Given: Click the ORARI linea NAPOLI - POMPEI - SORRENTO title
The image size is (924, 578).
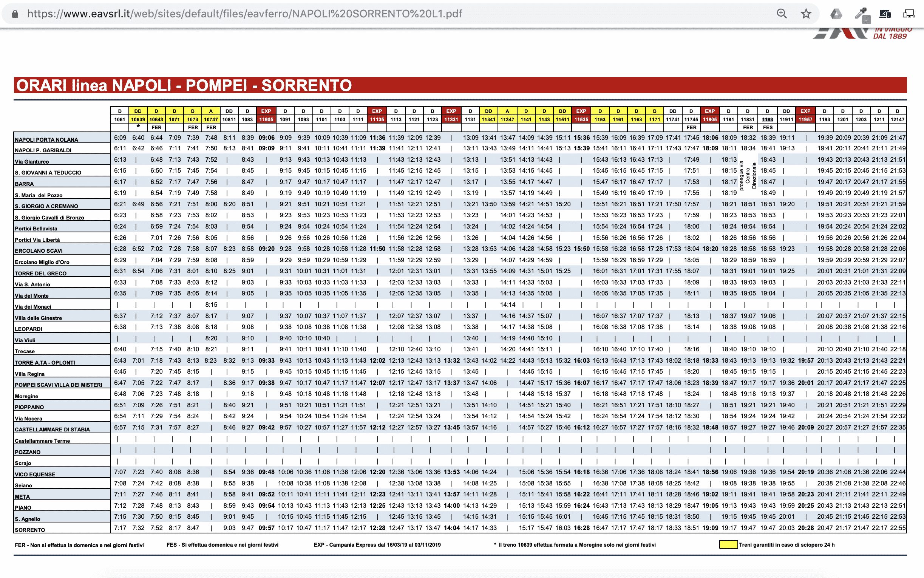Looking at the screenshot, I should [x=184, y=85].
